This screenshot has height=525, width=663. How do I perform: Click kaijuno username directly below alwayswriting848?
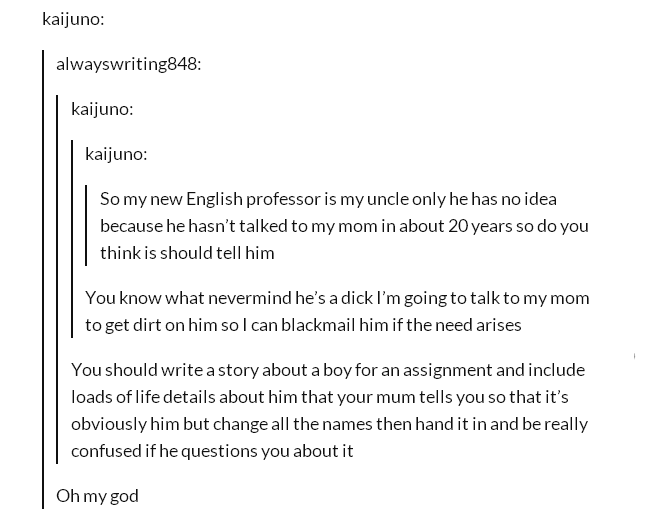(x=100, y=109)
